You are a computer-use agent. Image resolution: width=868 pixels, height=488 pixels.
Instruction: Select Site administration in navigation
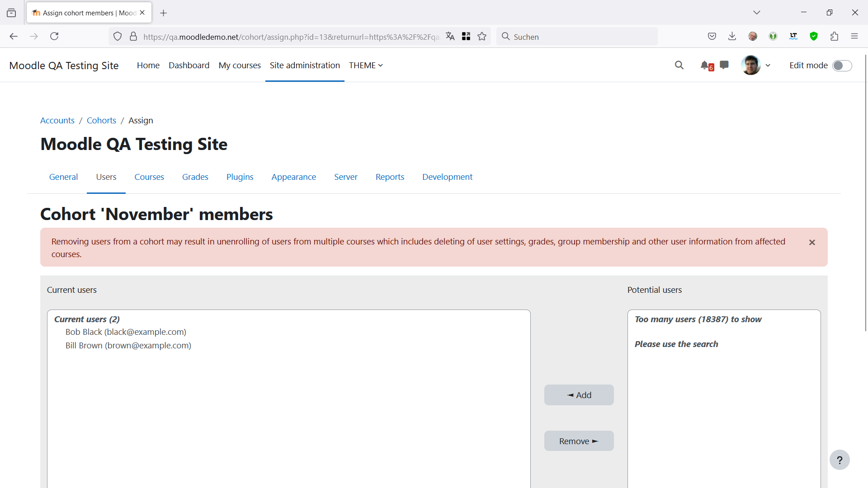305,66
